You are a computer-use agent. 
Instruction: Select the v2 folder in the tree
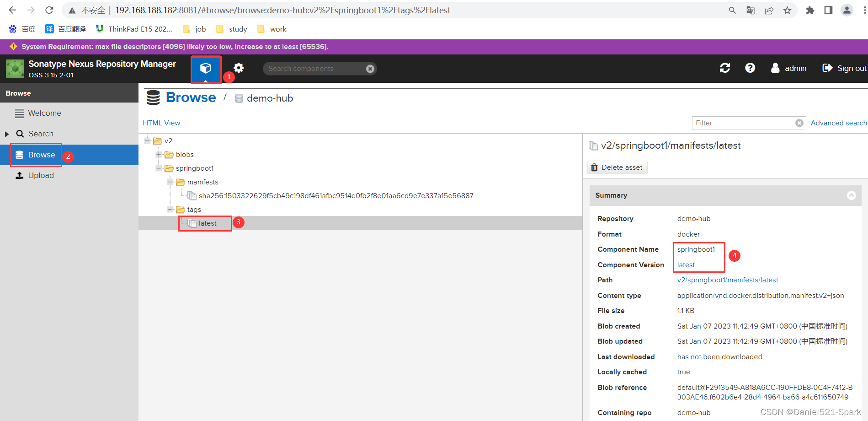pos(168,140)
